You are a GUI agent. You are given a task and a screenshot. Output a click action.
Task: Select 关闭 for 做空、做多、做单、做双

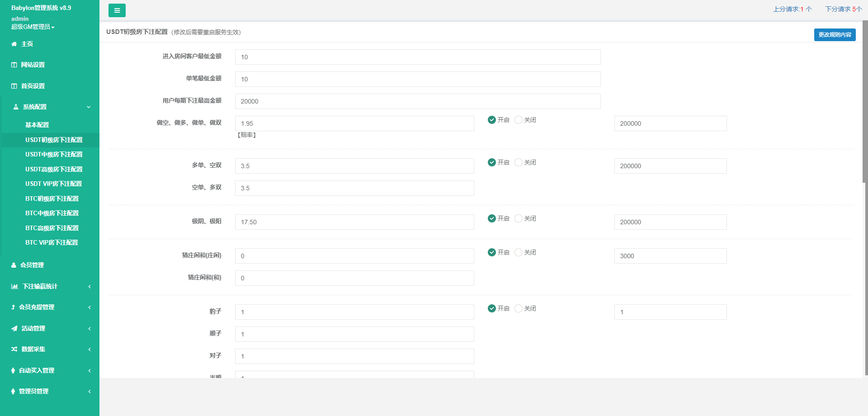coord(519,120)
